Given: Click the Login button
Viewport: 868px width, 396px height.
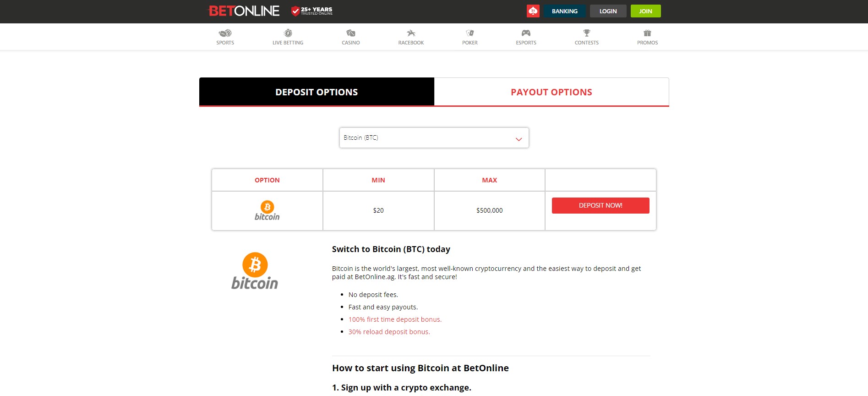Looking at the screenshot, I should 608,11.
